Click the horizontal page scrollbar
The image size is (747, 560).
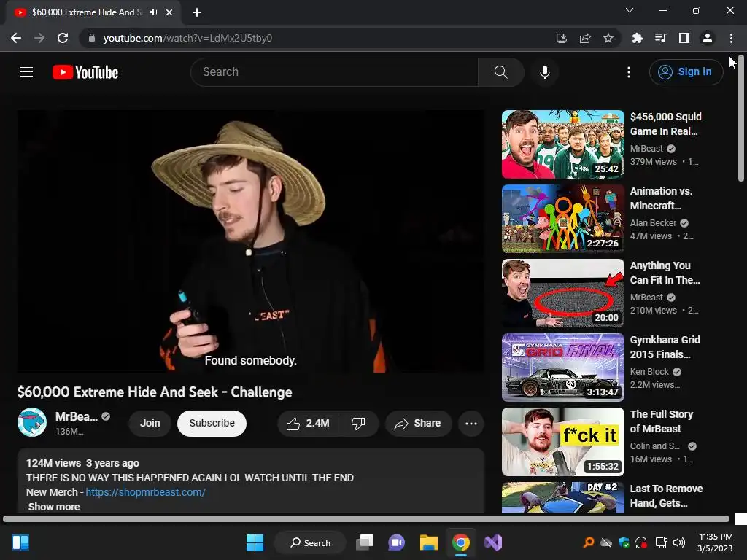pos(366,518)
